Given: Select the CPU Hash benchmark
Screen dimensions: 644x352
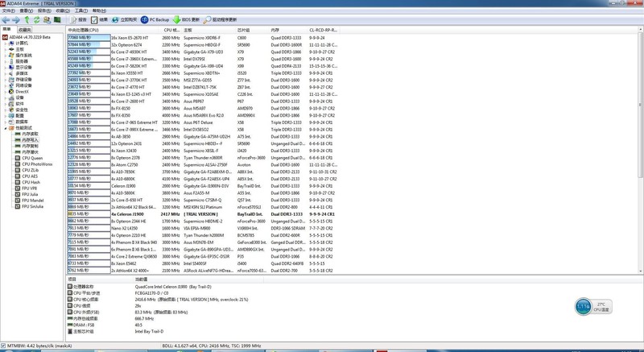Looking at the screenshot, I should [27, 182].
